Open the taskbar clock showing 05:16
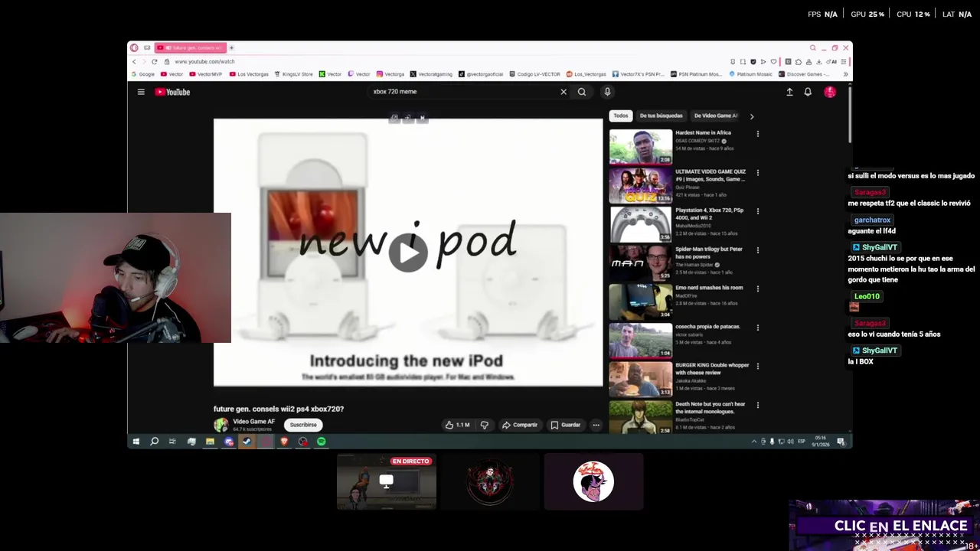The height and width of the screenshot is (551, 980). (821, 442)
